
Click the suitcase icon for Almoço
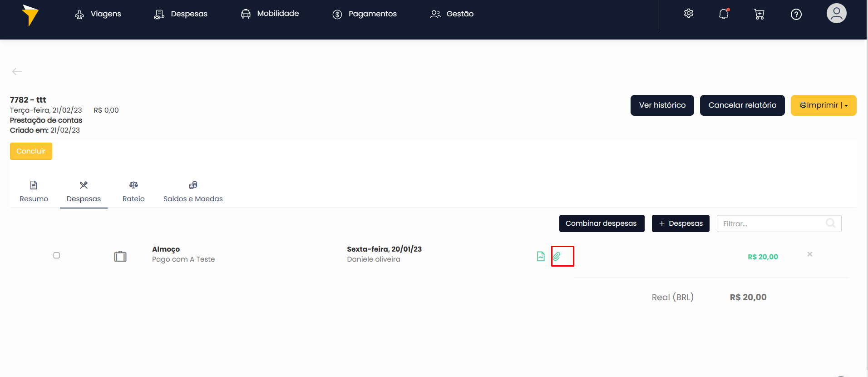point(120,256)
